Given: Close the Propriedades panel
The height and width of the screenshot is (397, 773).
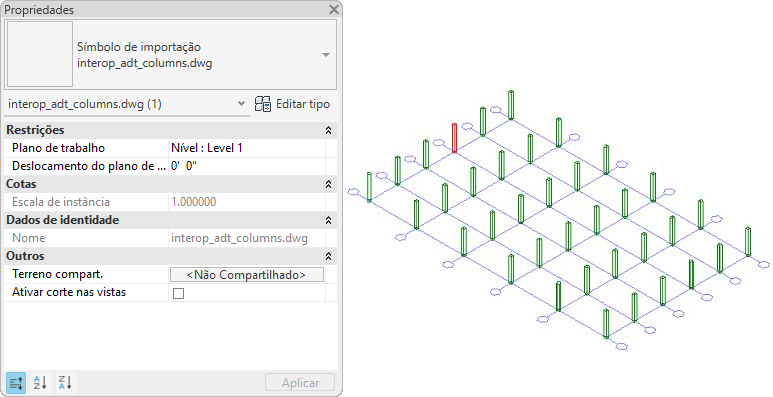Looking at the screenshot, I should (334, 9).
